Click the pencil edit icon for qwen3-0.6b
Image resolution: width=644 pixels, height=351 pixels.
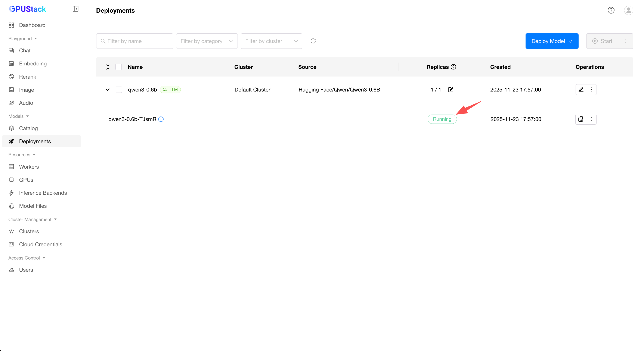coord(581,90)
